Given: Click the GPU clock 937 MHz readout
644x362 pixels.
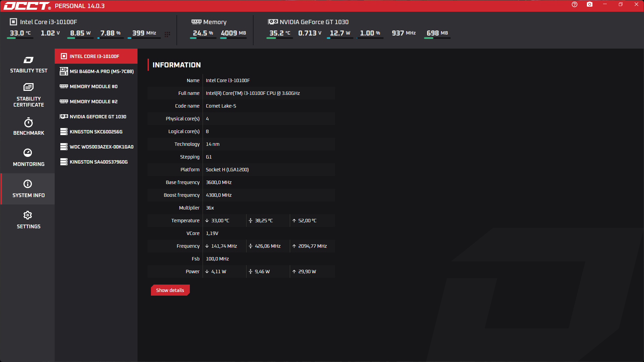Looking at the screenshot, I should coord(404,33).
